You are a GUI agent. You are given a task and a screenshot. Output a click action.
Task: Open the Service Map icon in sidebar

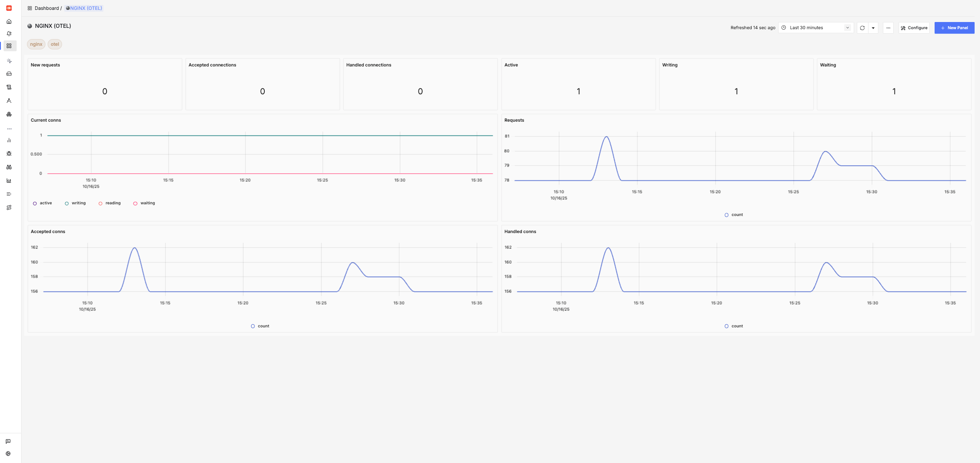point(9,114)
